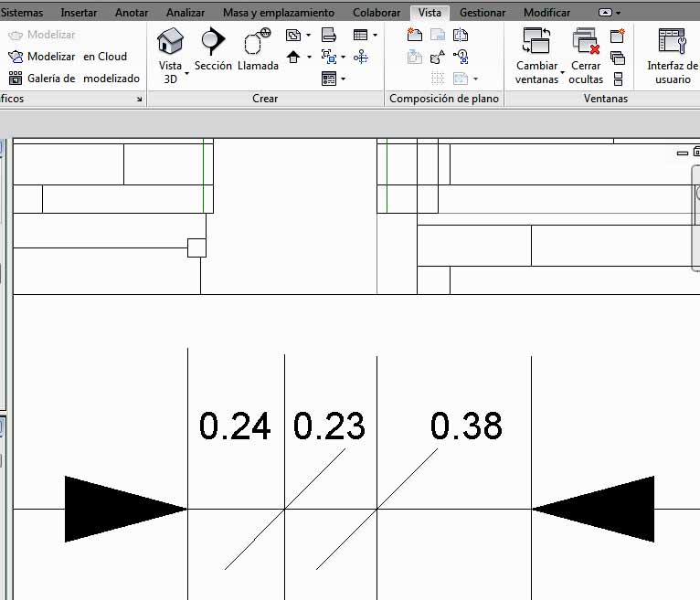The width and height of the screenshot is (700, 600).
Task: Expand the Gráficos panel dialog launcher arrow
Action: [140, 100]
